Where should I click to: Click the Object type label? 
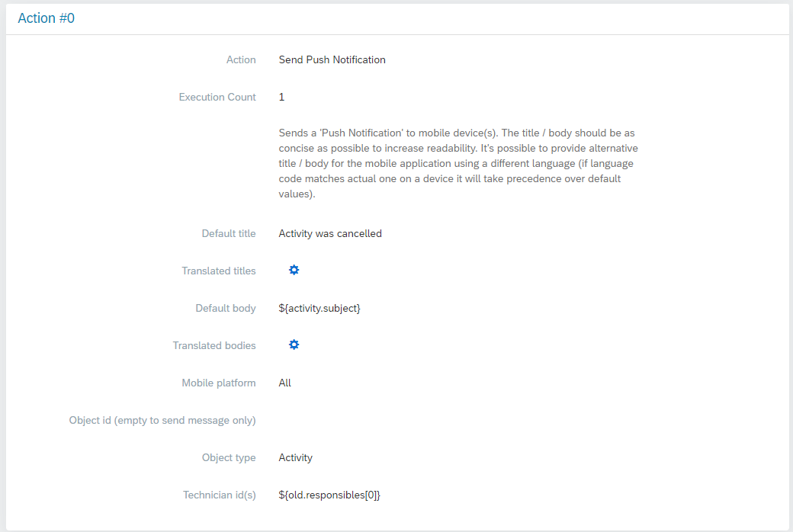229,457
